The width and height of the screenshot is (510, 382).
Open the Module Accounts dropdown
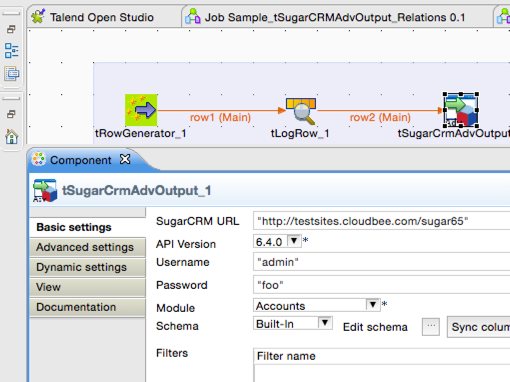pos(373,305)
